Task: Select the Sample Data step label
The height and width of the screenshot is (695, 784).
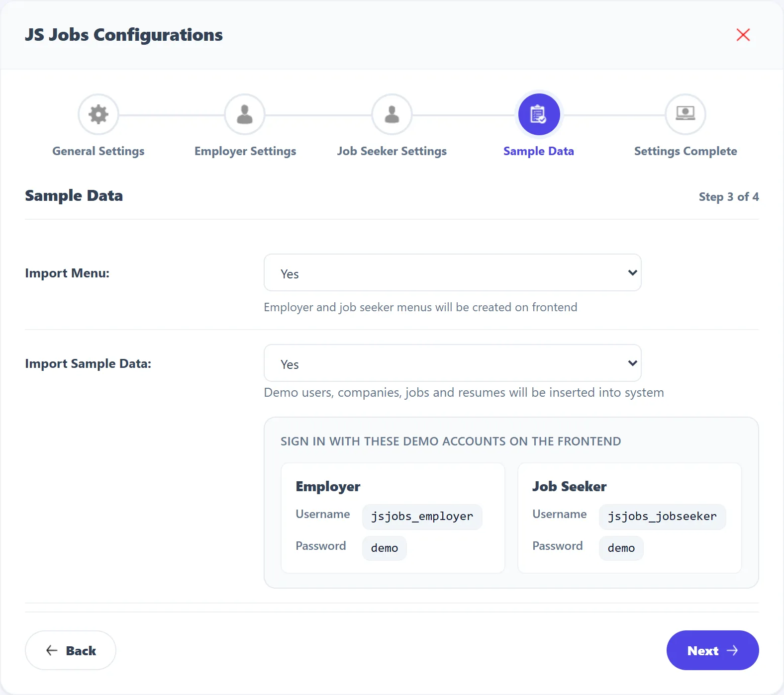Action: click(x=539, y=151)
